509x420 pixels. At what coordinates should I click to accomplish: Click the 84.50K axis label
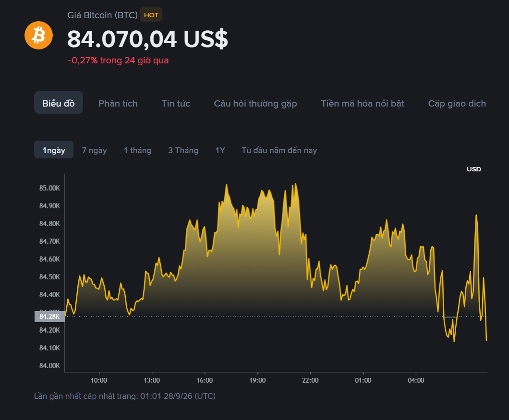(49, 277)
